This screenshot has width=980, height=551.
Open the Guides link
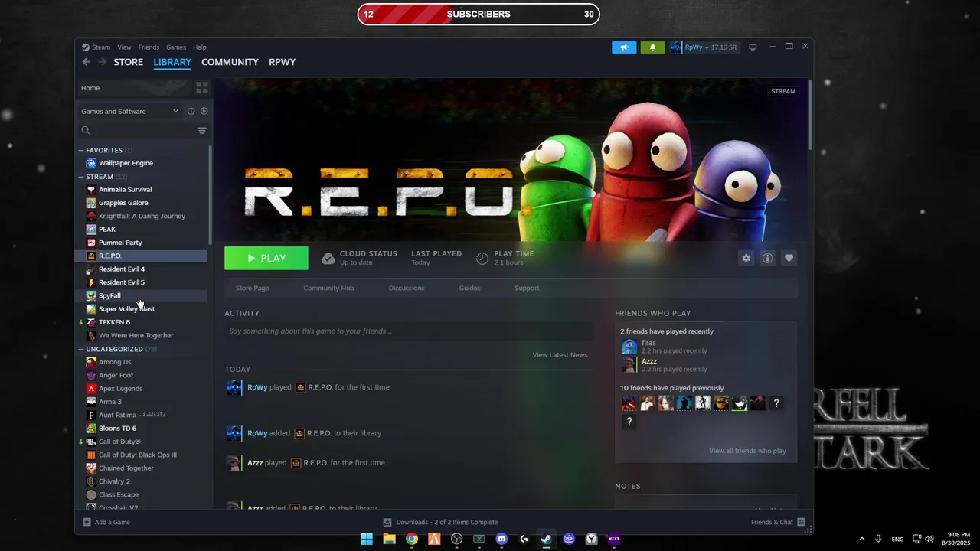click(x=469, y=288)
